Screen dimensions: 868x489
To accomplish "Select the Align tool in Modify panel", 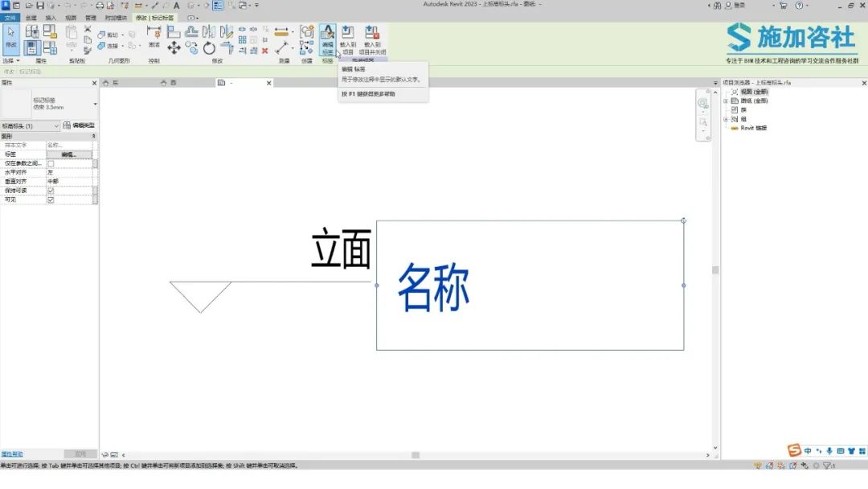I will click(x=174, y=32).
